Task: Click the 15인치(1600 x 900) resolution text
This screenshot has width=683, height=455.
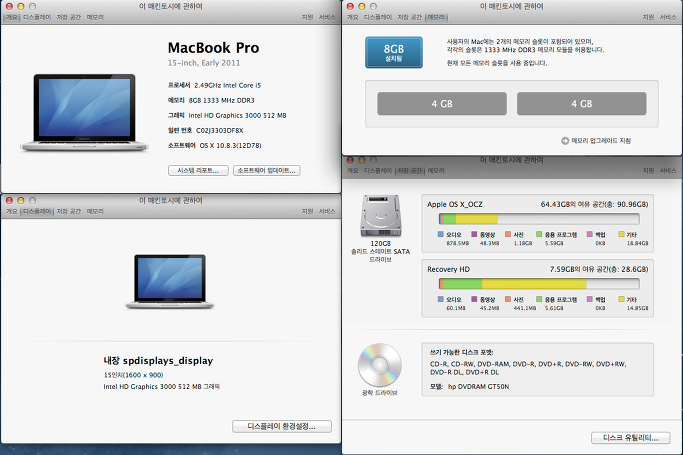Action: (x=133, y=375)
